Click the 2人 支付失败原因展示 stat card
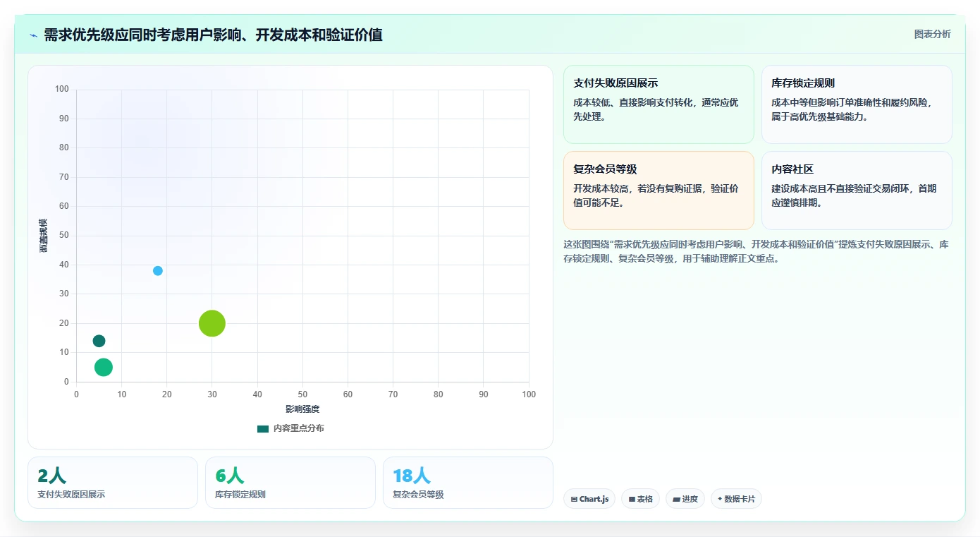 point(113,483)
